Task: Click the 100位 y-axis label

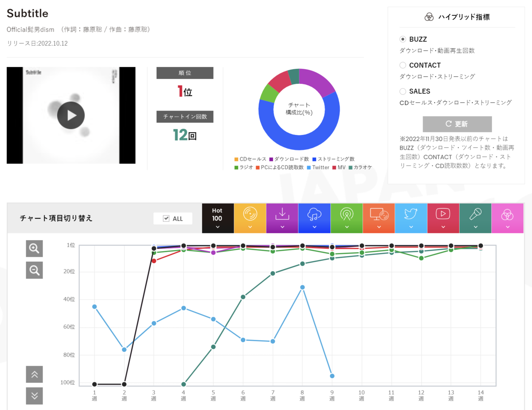Action: [x=69, y=382]
